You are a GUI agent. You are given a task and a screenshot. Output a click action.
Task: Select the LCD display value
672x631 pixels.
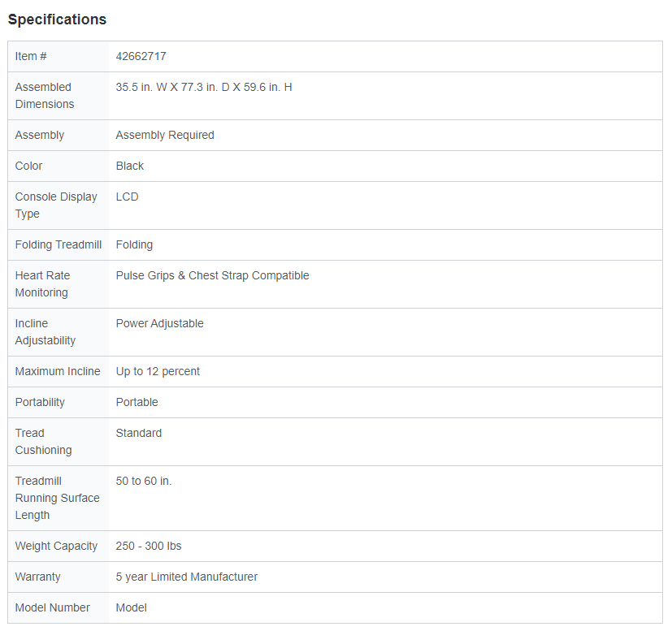128,197
